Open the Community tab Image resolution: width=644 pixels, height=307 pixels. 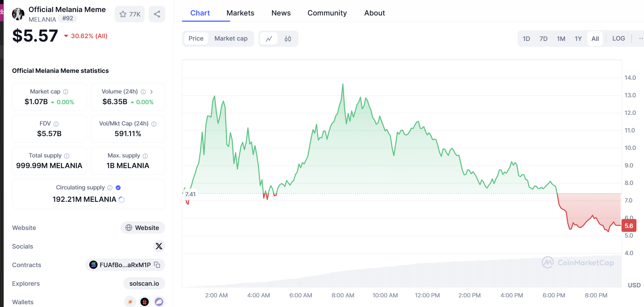(327, 13)
